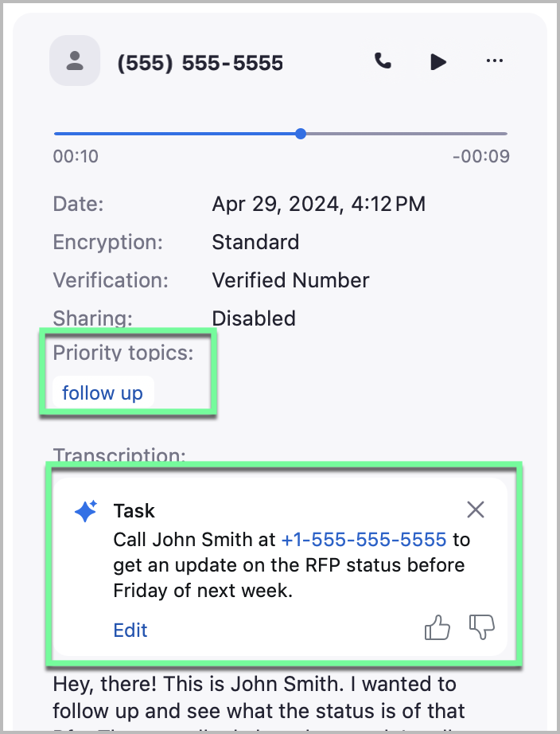
Task: Click the voicemail playback slider handle
Action: pos(300,134)
